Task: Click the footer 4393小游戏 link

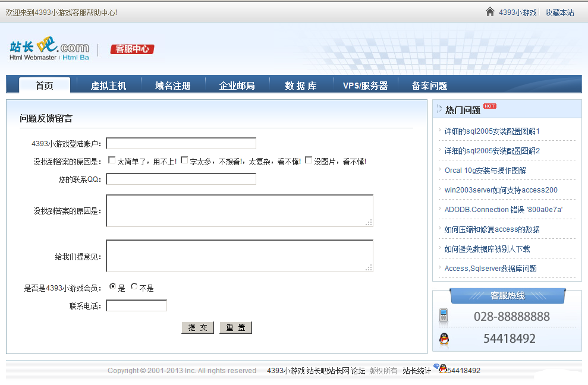Action: (x=286, y=371)
